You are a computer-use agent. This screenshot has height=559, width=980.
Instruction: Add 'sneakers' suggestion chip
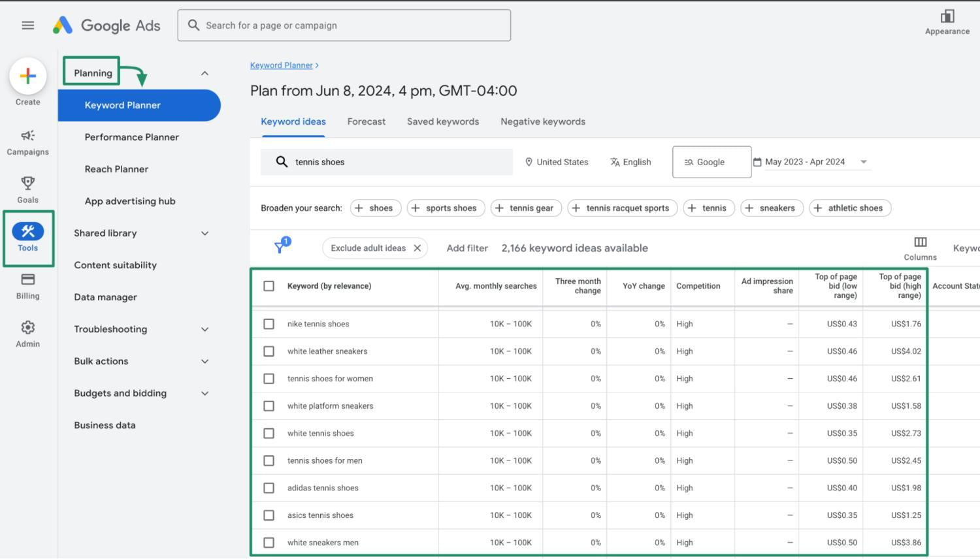(x=772, y=208)
